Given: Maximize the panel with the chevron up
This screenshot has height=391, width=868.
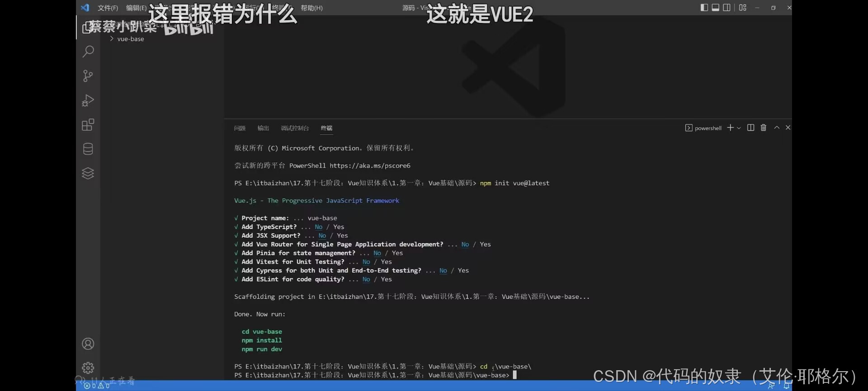Looking at the screenshot, I should pos(777,128).
